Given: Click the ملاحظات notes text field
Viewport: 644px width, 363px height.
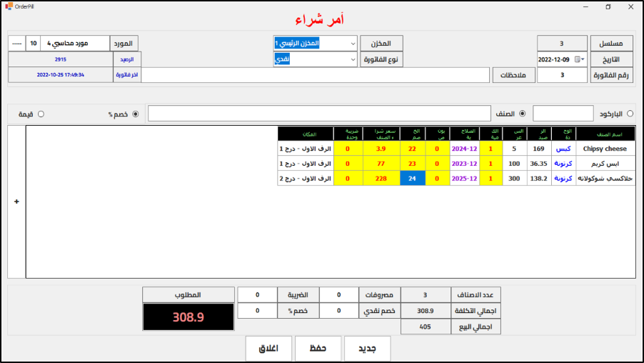Looking at the screenshot, I should tap(316, 75).
